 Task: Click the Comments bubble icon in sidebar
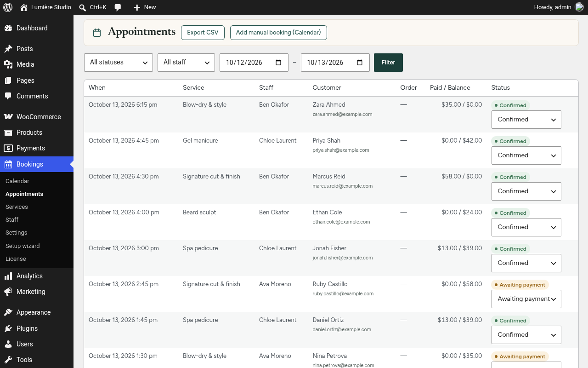[x=8, y=96]
